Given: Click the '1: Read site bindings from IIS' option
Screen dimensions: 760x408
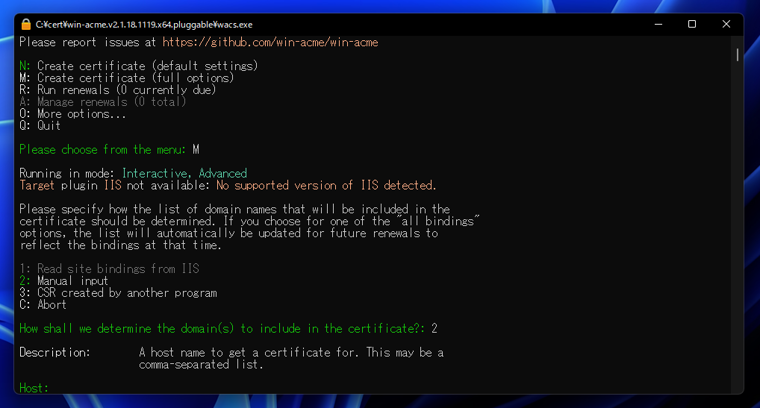Looking at the screenshot, I should (109, 269).
